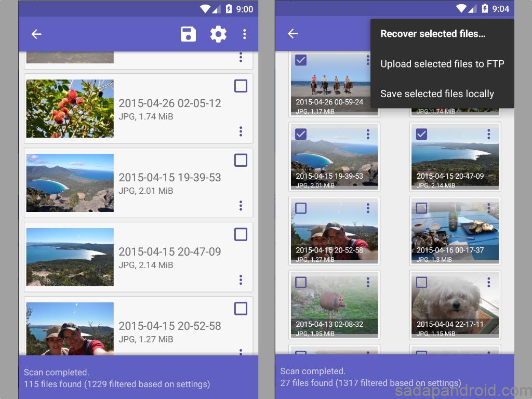Image resolution: width=532 pixels, height=399 pixels.
Task: Tap the save icon in left toolbar
Action: [x=188, y=34]
